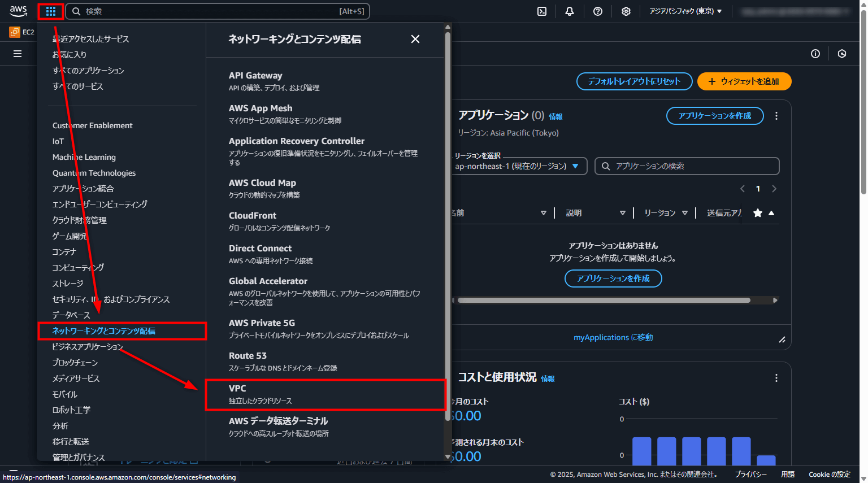Open the settings gear icon
Image resolution: width=868 pixels, height=483 pixels.
[626, 11]
